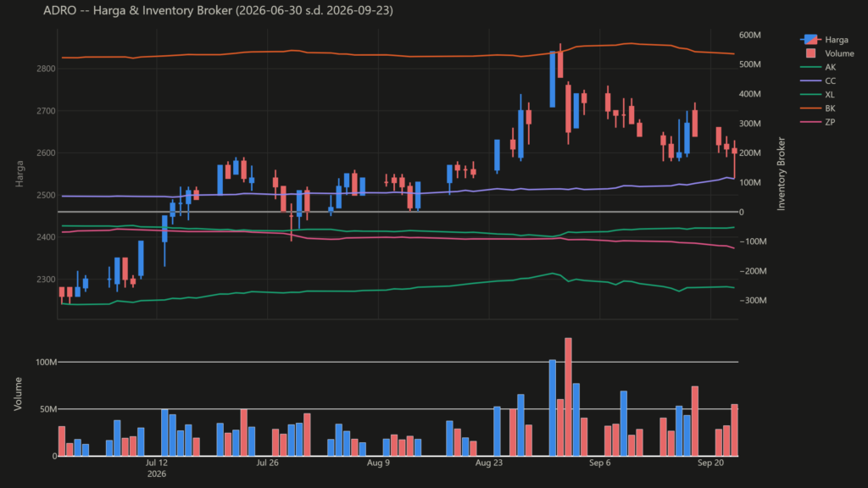This screenshot has width=868, height=488.
Task: Click the Inventory Broker axis title
Action: pyautogui.click(x=781, y=174)
